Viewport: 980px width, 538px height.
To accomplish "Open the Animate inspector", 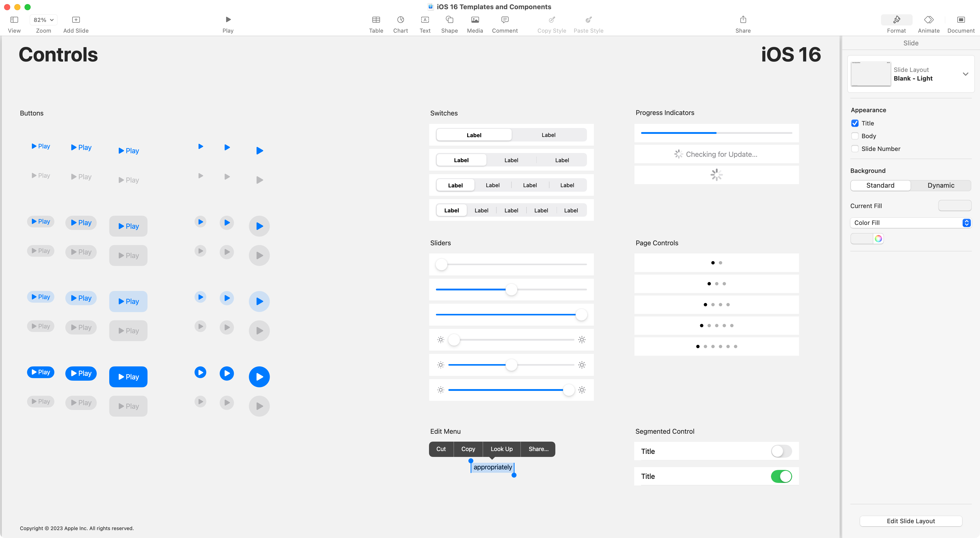I will [x=928, y=20].
